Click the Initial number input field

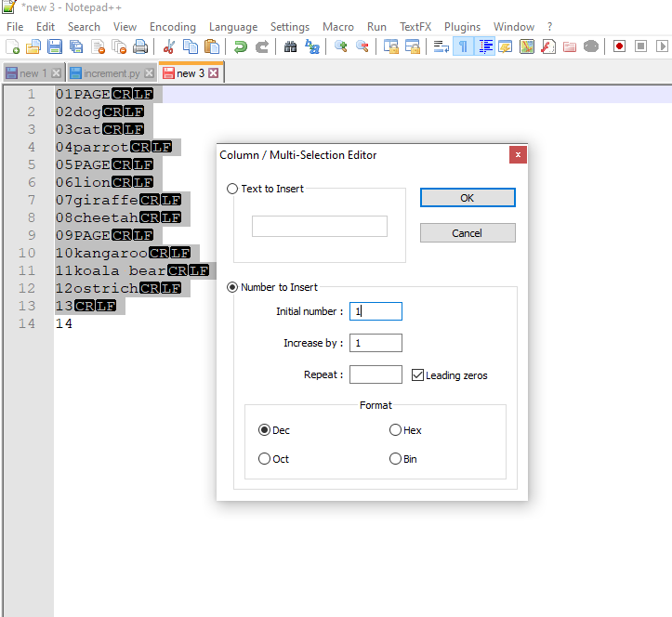pyautogui.click(x=376, y=311)
